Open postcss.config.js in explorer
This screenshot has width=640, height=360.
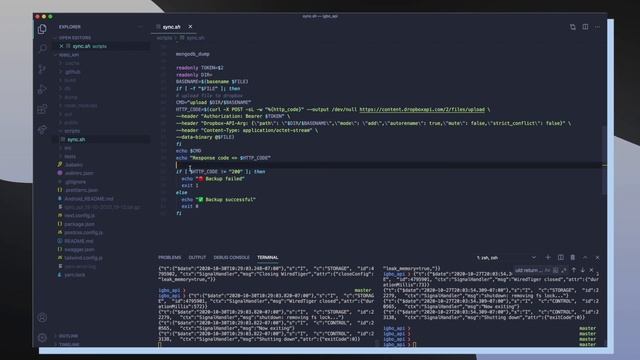pos(83,233)
